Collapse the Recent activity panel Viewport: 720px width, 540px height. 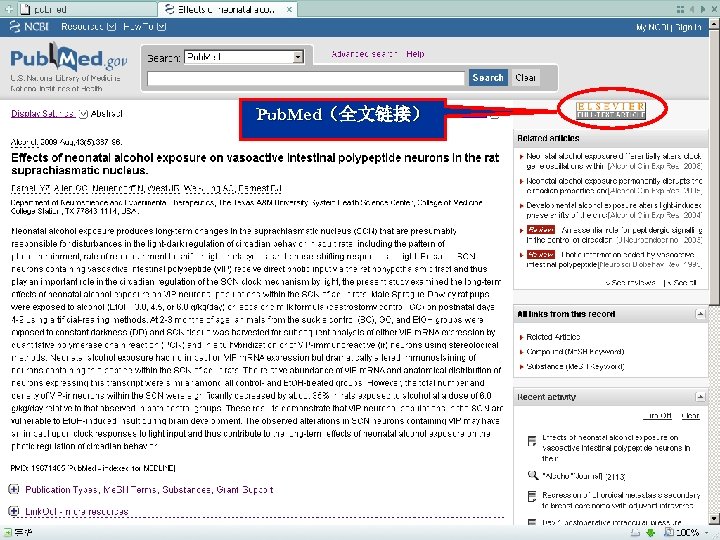click(x=700, y=397)
